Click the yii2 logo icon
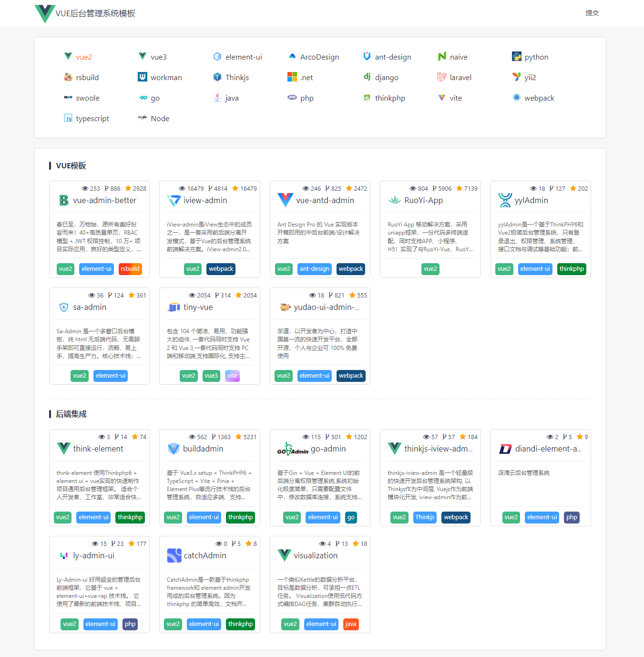 pos(517,77)
